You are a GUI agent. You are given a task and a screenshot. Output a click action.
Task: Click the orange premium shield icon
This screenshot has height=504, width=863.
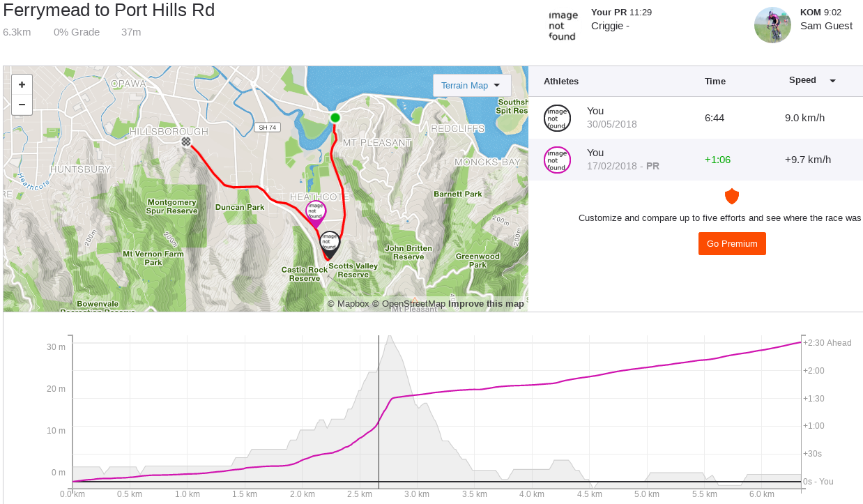coord(731,196)
